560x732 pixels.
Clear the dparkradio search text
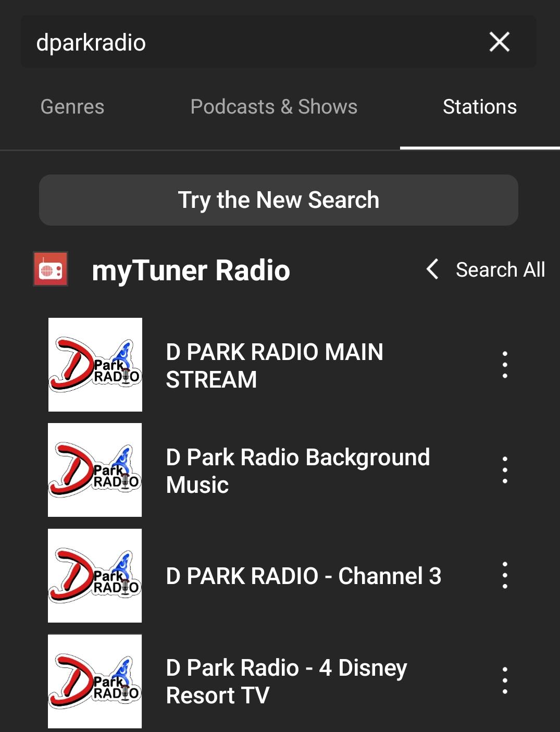(x=499, y=42)
